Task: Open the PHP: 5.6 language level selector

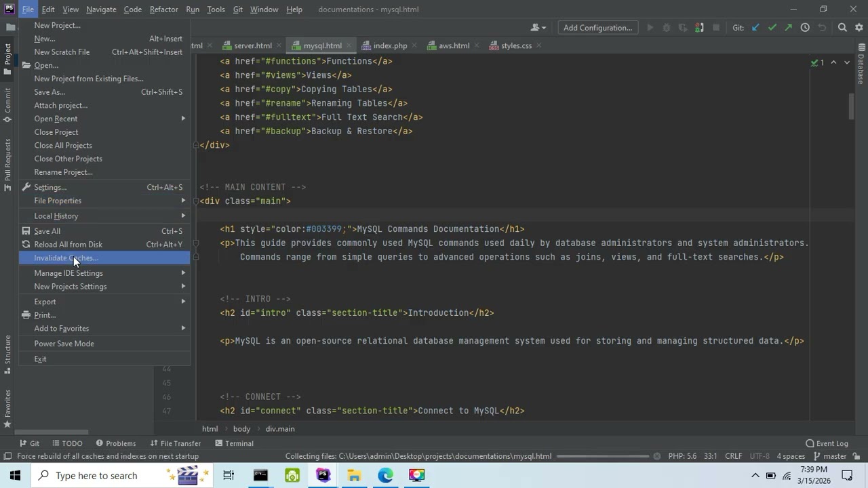Action: pyautogui.click(x=682, y=456)
